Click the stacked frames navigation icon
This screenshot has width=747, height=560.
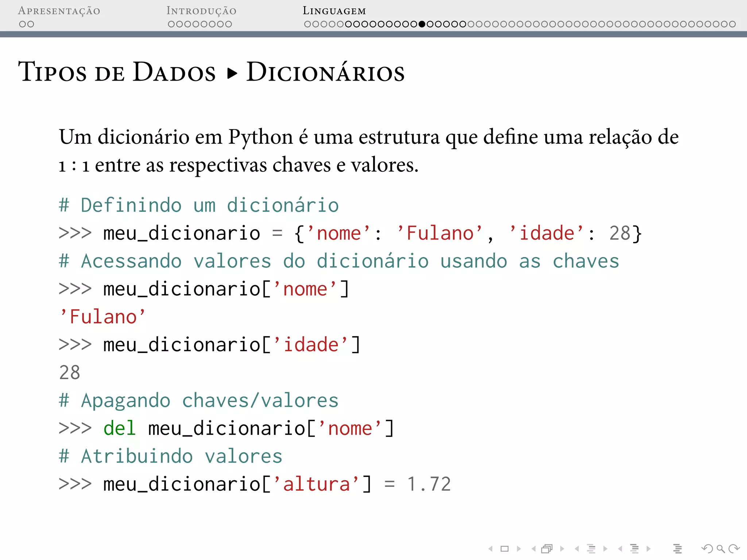click(x=547, y=549)
